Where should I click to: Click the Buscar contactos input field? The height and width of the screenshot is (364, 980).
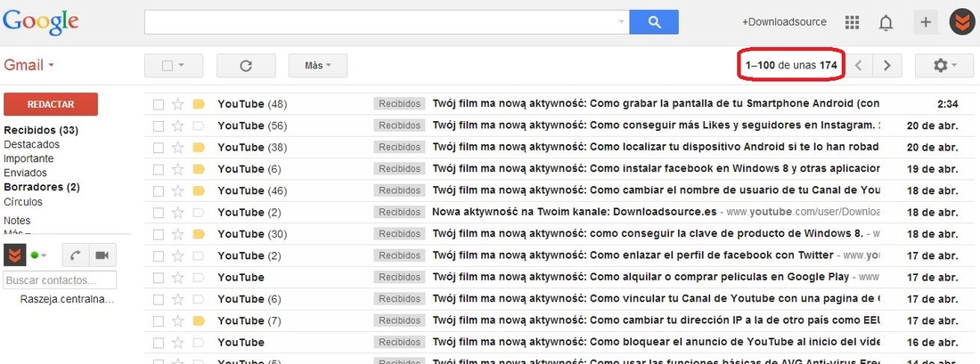pos(60,279)
